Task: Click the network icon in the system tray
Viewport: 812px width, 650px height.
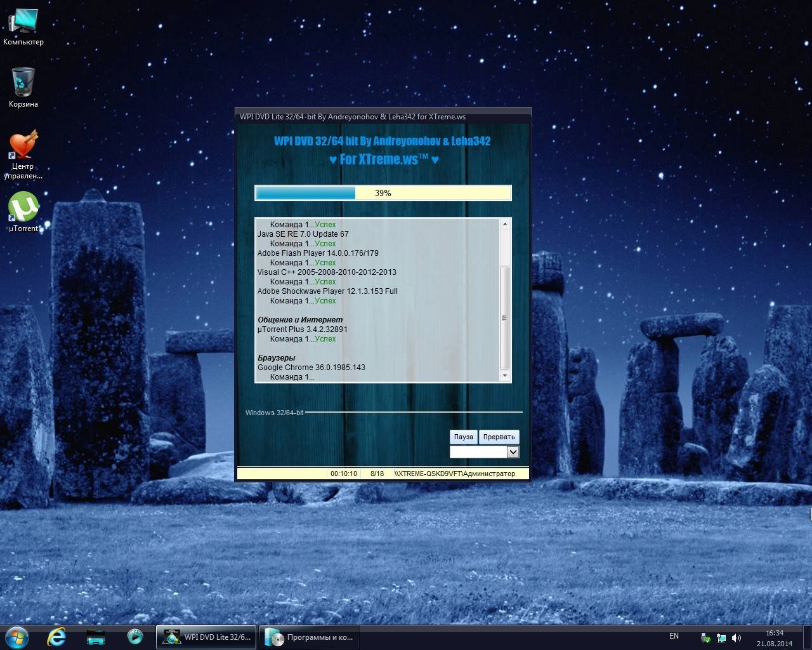Action: 721,637
